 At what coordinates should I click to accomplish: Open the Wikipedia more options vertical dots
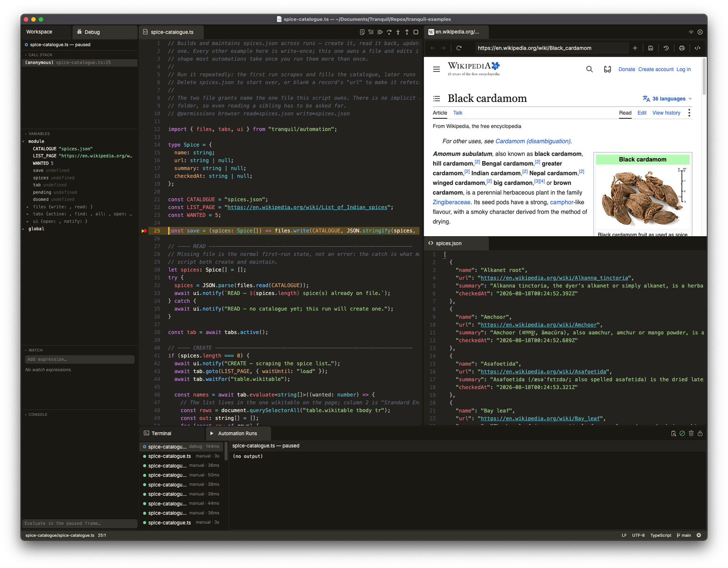(689, 113)
